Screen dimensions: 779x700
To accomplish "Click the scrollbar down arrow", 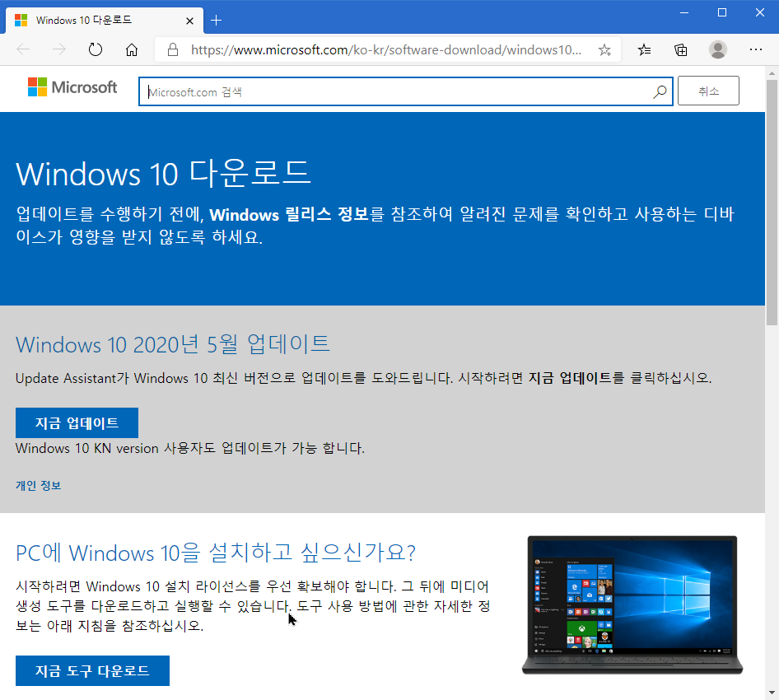I will coord(772,692).
